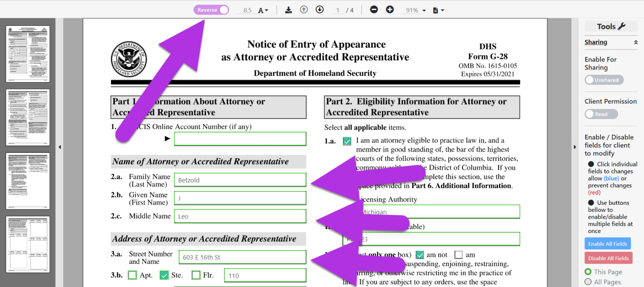Click the Client Permission Read control
Viewport: 644px width, 287px height.
pos(601,114)
